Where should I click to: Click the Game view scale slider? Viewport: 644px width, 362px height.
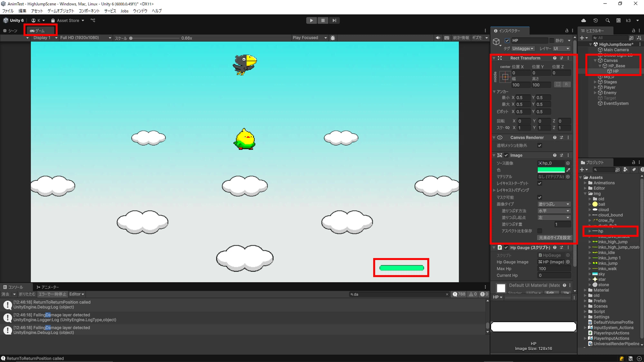155,38
